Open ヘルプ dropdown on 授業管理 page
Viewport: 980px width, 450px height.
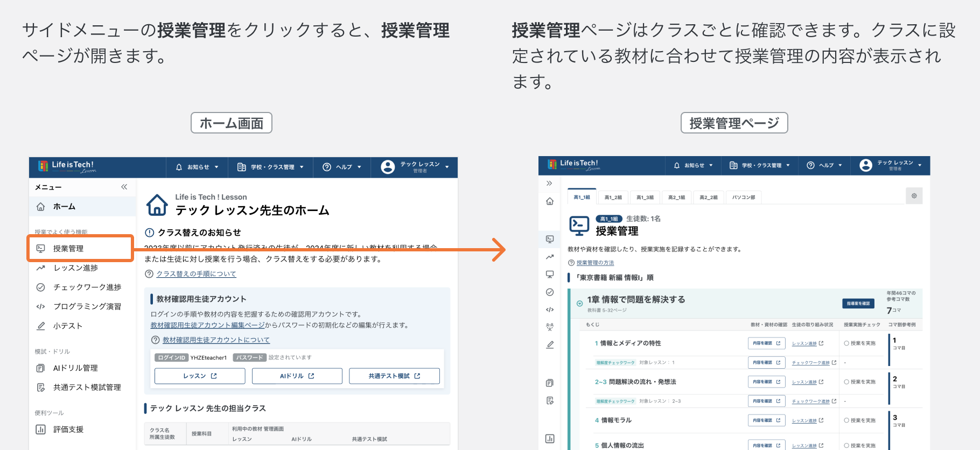point(824,166)
